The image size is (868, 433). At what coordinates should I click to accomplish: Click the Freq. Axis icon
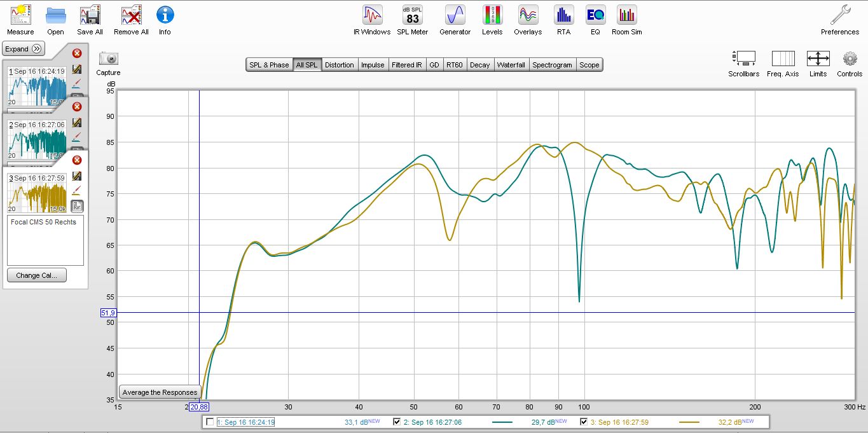click(x=783, y=58)
